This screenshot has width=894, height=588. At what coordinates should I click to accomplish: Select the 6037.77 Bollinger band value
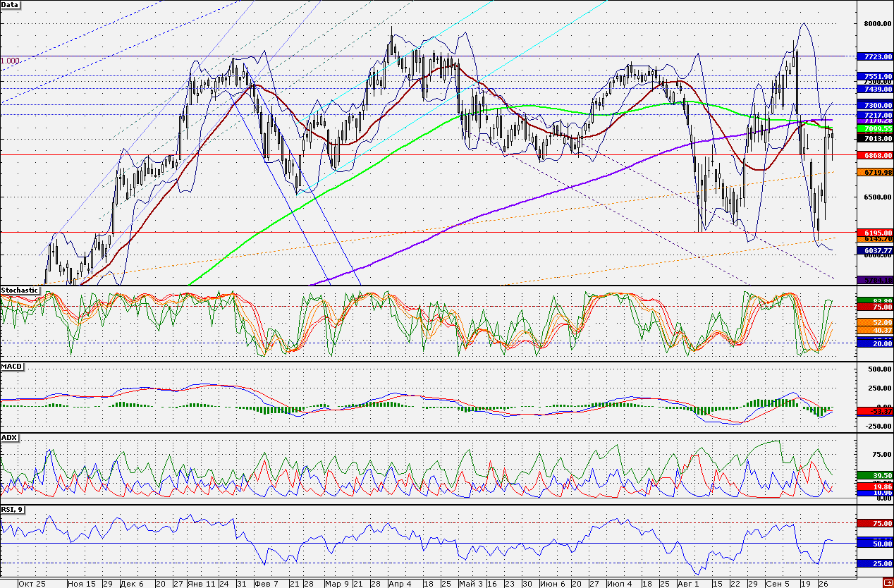tap(874, 250)
